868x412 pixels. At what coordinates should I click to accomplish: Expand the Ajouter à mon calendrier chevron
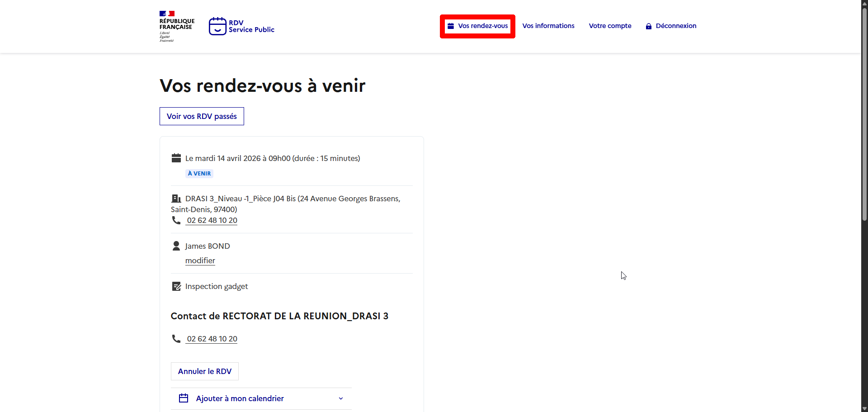(x=341, y=398)
